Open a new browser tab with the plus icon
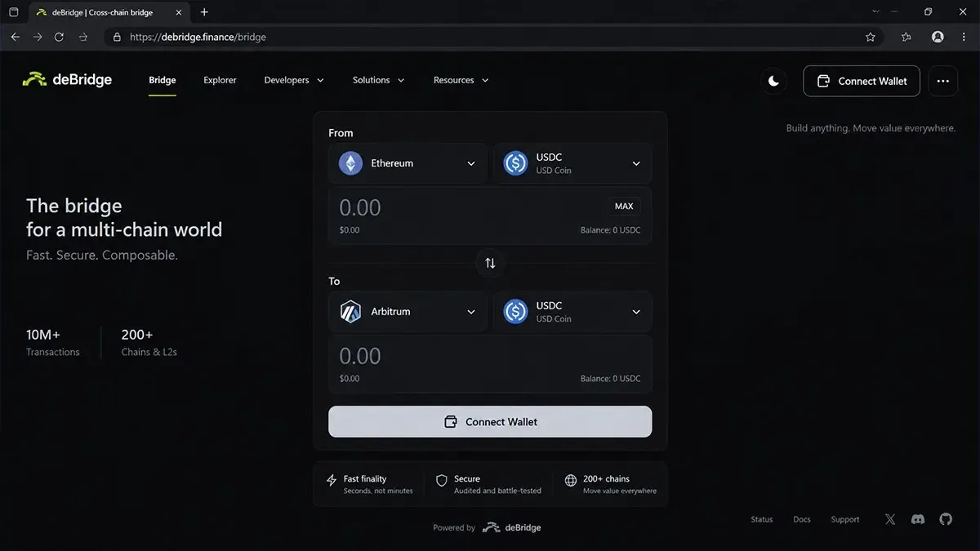Viewport: 980px width, 551px height. coord(204,12)
